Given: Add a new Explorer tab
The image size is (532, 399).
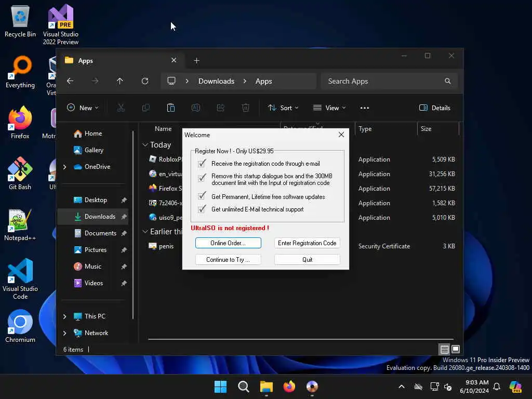Looking at the screenshot, I should pyautogui.click(x=196, y=61).
